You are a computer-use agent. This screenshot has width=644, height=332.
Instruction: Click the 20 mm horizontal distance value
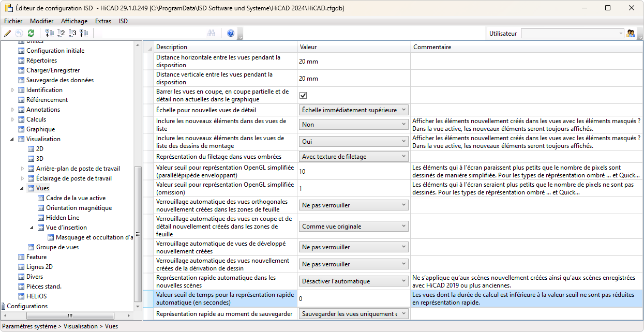[354, 61]
